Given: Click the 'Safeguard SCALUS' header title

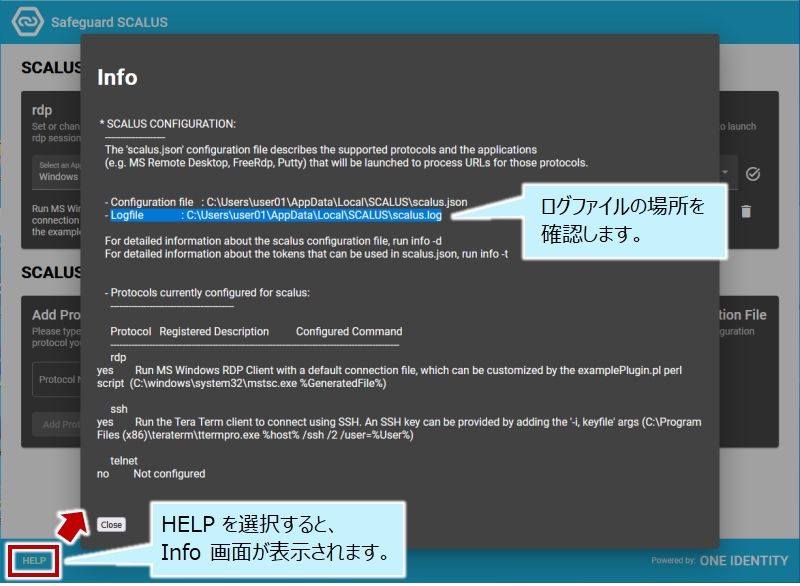Looking at the screenshot, I should [x=109, y=22].
